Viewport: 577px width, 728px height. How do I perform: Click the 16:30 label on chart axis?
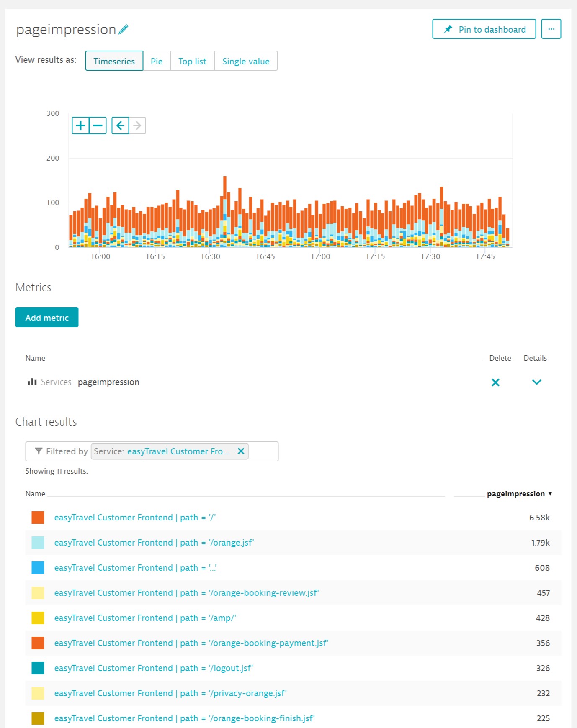pyautogui.click(x=210, y=256)
